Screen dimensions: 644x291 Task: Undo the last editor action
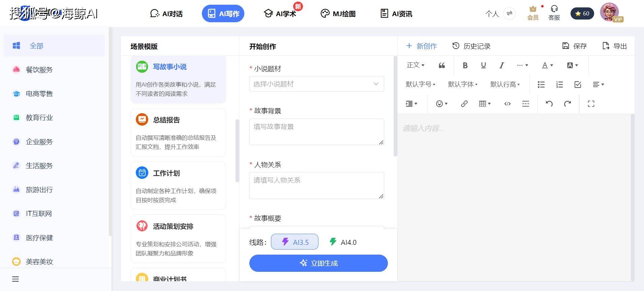click(549, 104)
